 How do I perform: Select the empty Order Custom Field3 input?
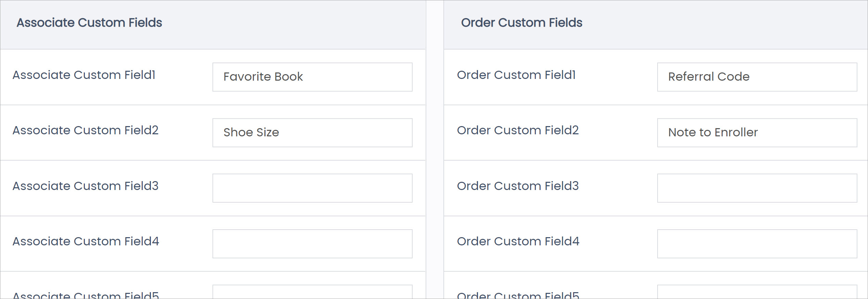(x=757, y=188)
